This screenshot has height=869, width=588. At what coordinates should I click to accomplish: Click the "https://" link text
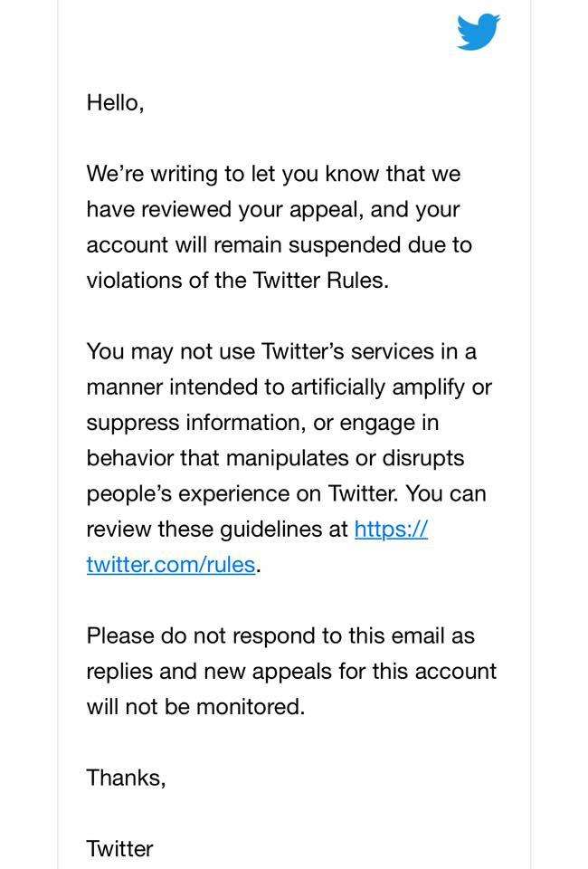click(x=391, y=529)
